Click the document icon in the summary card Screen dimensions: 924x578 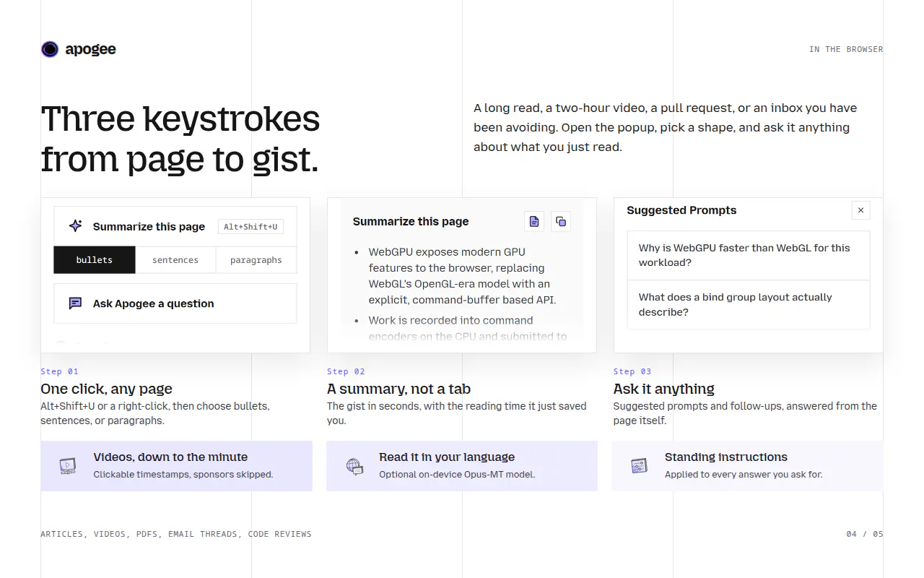tap(534, 221)
